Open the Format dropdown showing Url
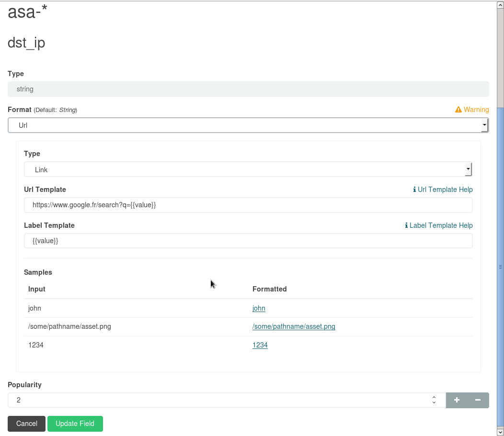 (248, 125)
